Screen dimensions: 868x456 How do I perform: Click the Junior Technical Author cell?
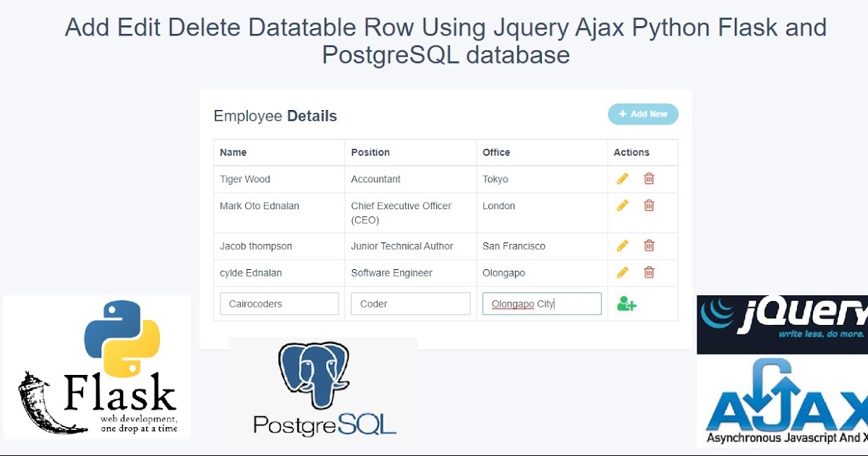411,246
